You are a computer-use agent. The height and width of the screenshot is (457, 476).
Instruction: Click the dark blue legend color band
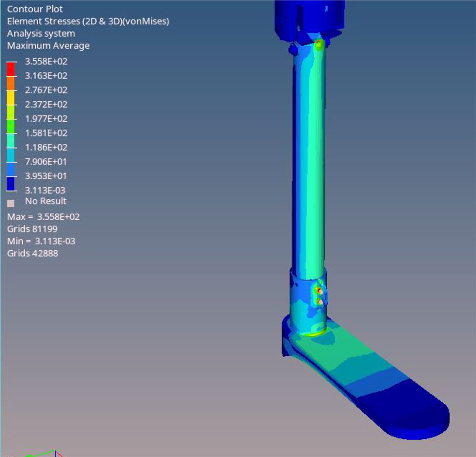pyautogui.click(x=11, y=184)
